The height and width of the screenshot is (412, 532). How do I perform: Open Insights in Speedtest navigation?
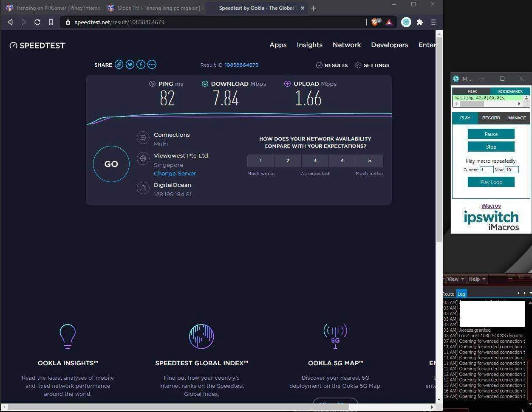[309, 45]
